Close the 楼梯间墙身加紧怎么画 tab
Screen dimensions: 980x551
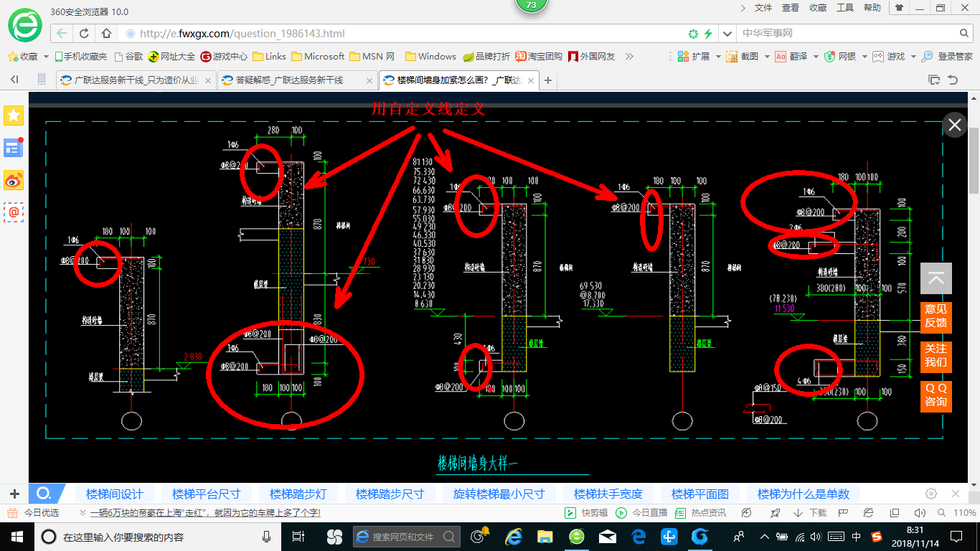coord(530,80)
